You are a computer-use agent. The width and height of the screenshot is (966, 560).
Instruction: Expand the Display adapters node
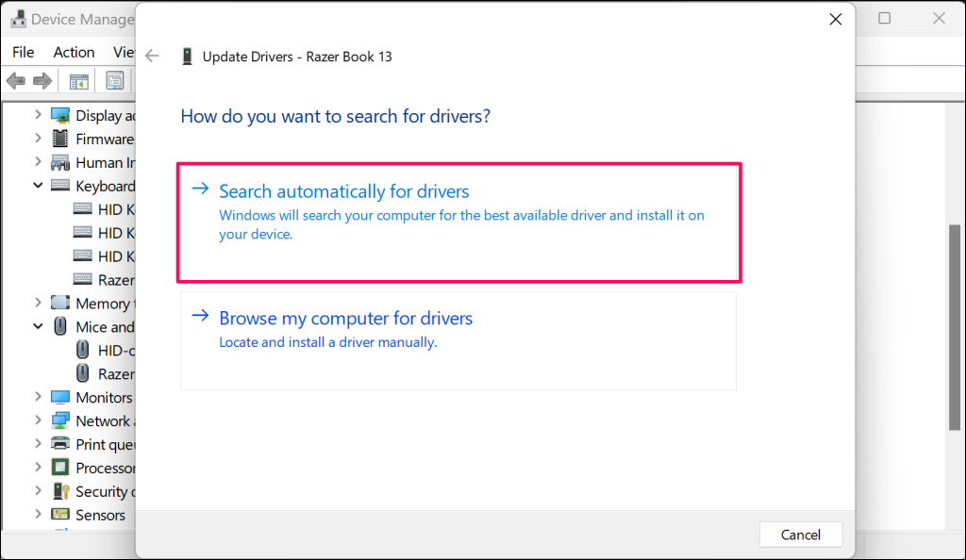[x=38, y=115]
